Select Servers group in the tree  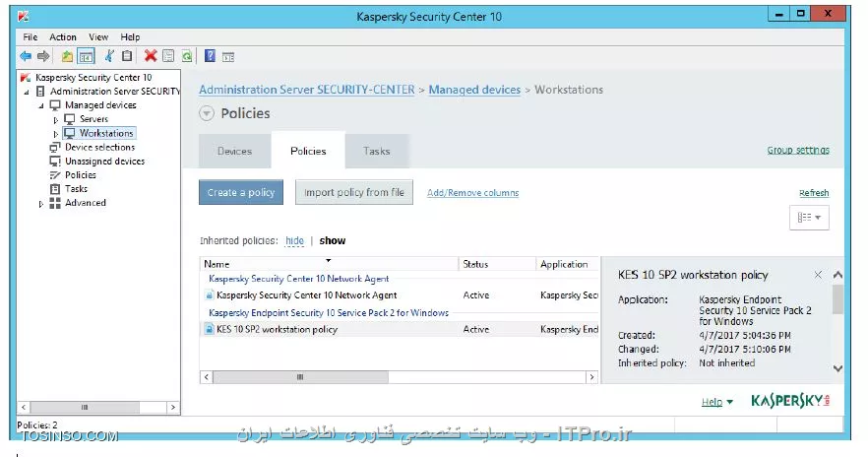[x=94, y=119]
